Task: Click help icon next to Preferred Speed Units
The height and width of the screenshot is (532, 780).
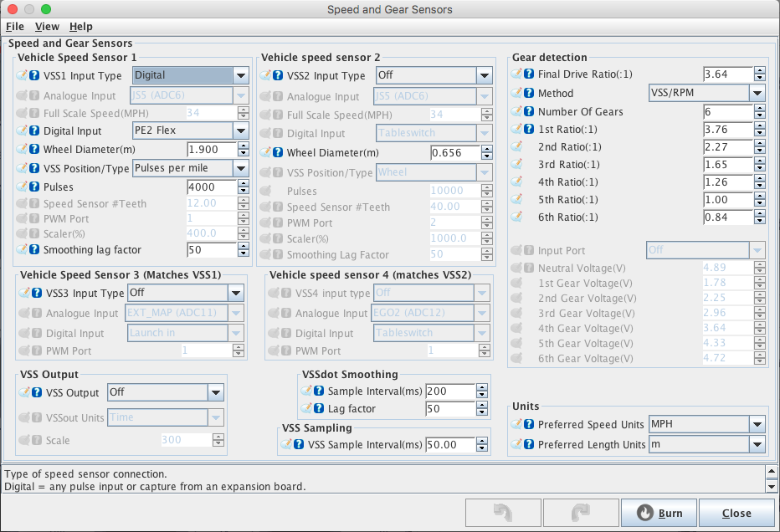Action: click(529, 424)
